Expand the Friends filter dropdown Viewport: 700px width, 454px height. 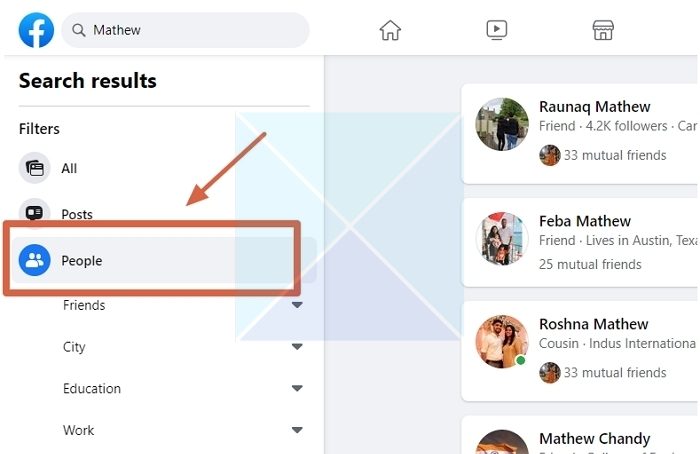(x=297, y=305)
